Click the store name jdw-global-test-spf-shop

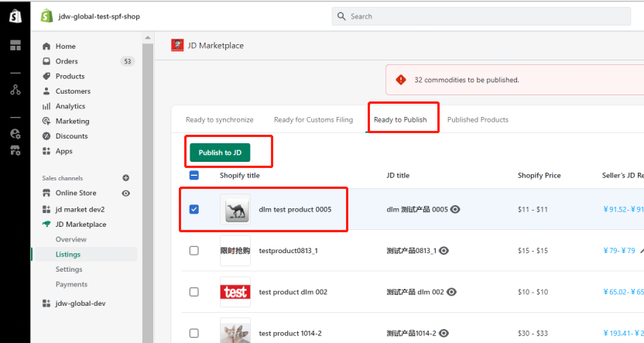pyautogui.click(x=99, y=16)
